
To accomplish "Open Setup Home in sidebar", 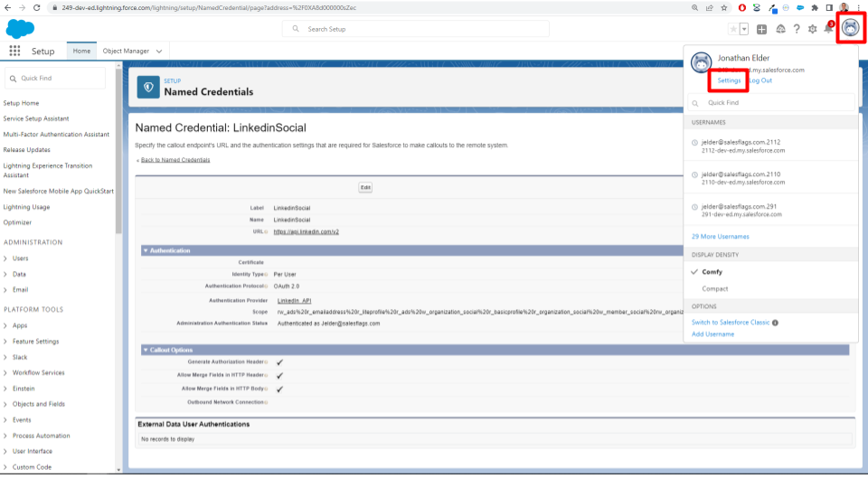I will click(x=21, y=103).
